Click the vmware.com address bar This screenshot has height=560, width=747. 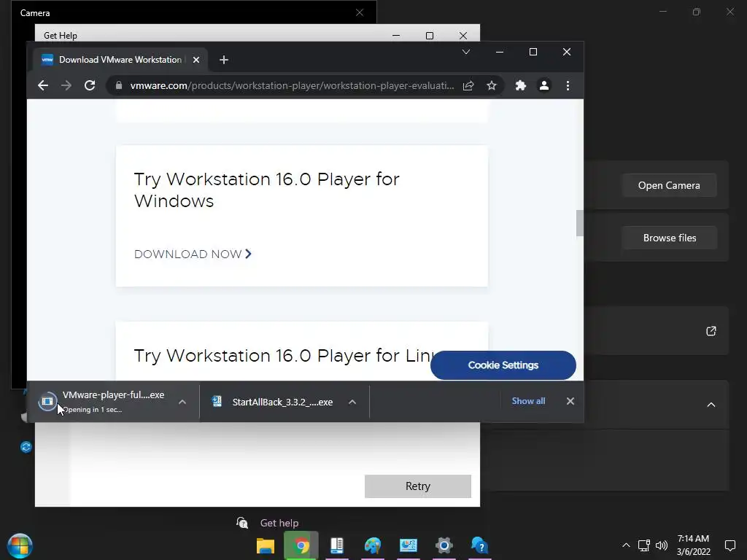tap(292, 86)
